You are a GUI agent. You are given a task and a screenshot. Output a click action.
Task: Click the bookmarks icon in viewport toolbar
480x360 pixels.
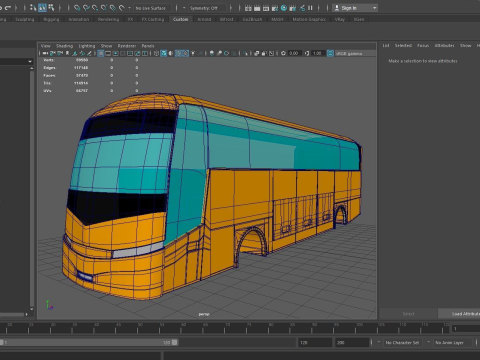[x=67, y=53]
